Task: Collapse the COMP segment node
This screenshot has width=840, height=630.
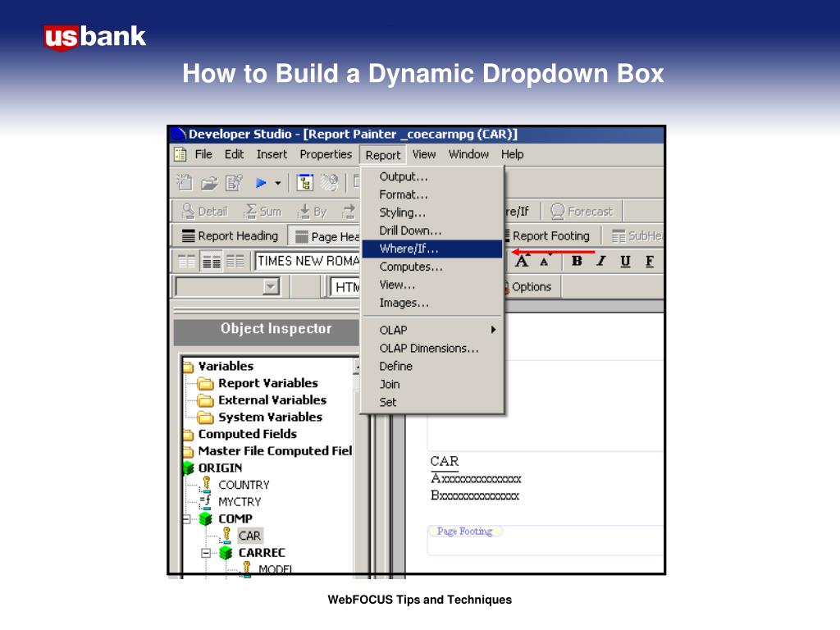Action: pyautogui.click(x=186, y=519)
